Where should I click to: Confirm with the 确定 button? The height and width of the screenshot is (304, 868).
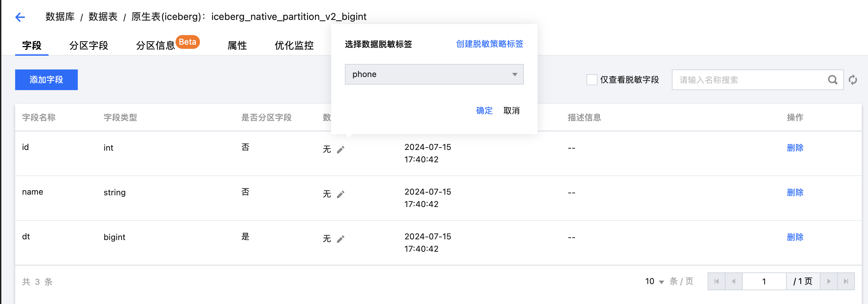484,111
